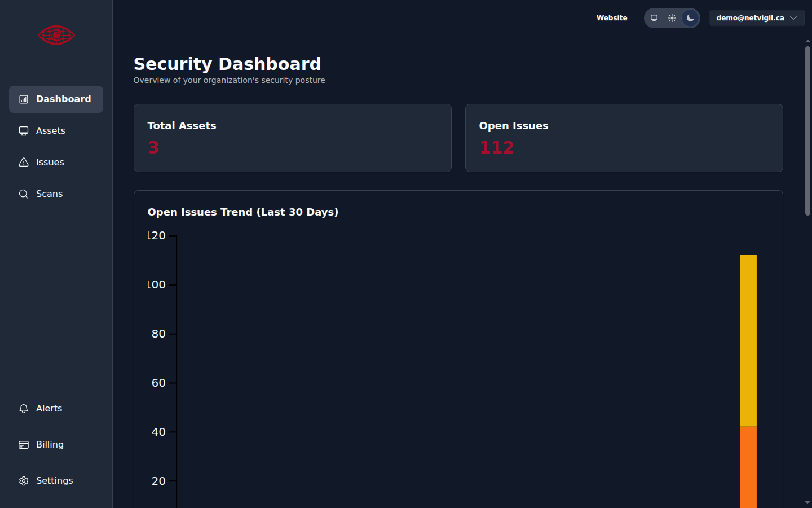Click the yellow segment of trend bar

click(748, 340)
